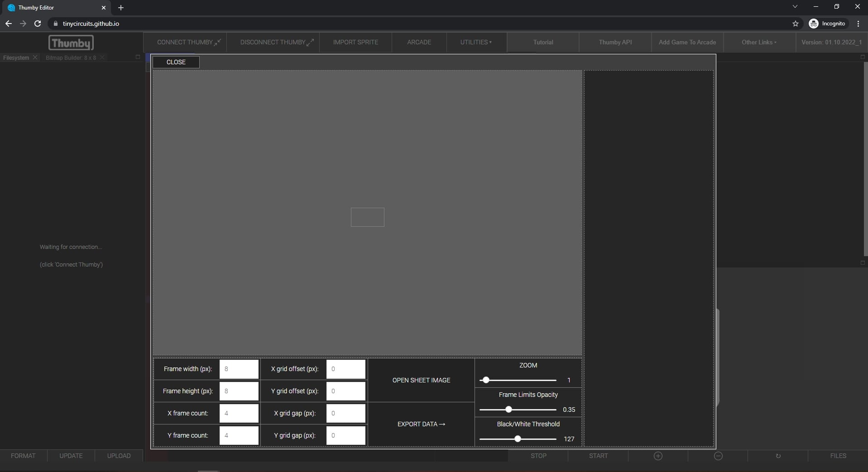Click the plus zoom-in icon in bottom bar
Screen dimensions: 868x472
coord(658,456)
